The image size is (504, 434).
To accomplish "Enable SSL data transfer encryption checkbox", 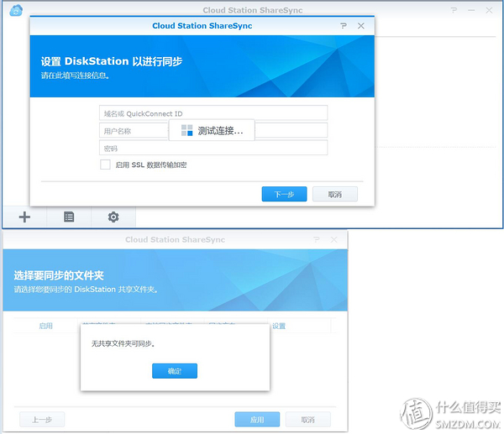I will (x=105, y=165).
